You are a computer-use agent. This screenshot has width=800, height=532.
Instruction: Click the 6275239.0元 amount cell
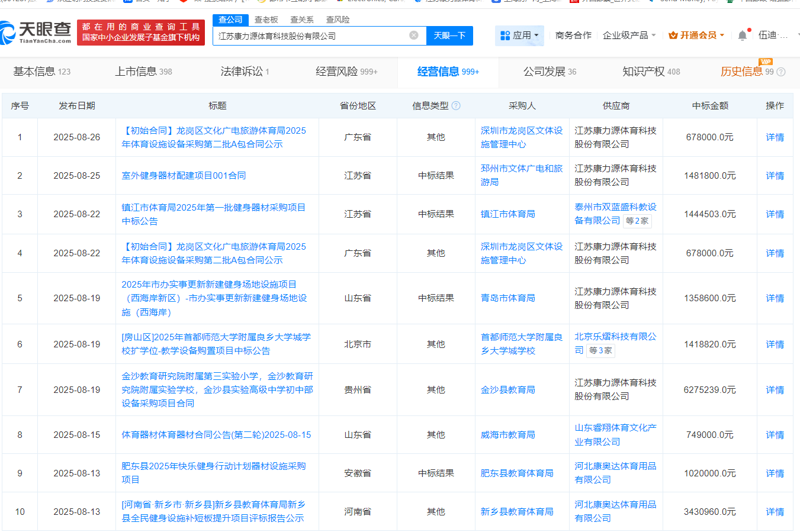709,390
